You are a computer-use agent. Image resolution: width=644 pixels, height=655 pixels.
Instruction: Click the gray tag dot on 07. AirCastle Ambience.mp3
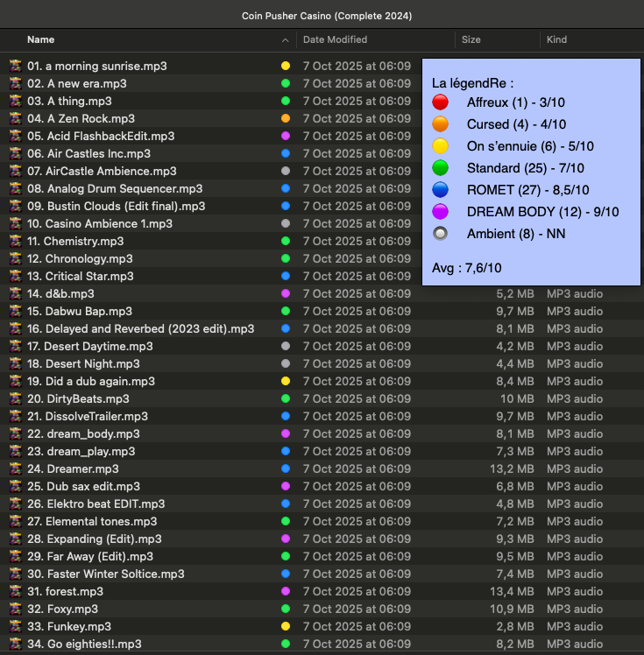pos(286,172)
